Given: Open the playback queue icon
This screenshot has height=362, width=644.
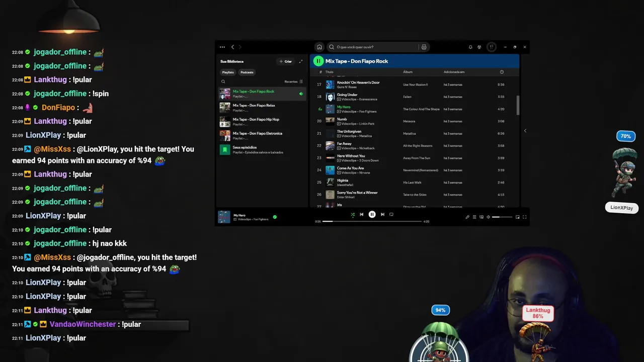Looking at the screenshot, I should (x=474, y=217).
